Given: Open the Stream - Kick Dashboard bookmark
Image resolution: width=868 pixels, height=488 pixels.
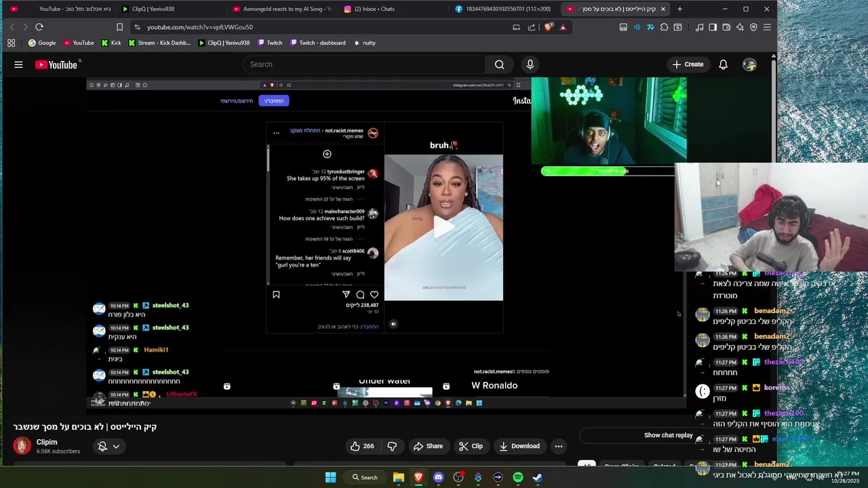Looking at the screenshot, I should pyautogui.click(x=159, y=43).
